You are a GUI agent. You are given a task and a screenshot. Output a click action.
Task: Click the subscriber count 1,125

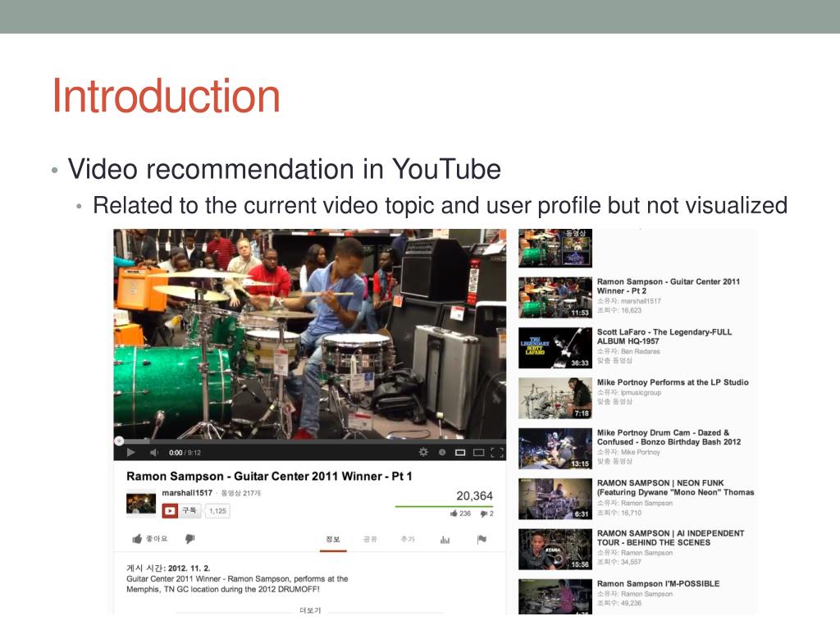[x=217, y=511]
